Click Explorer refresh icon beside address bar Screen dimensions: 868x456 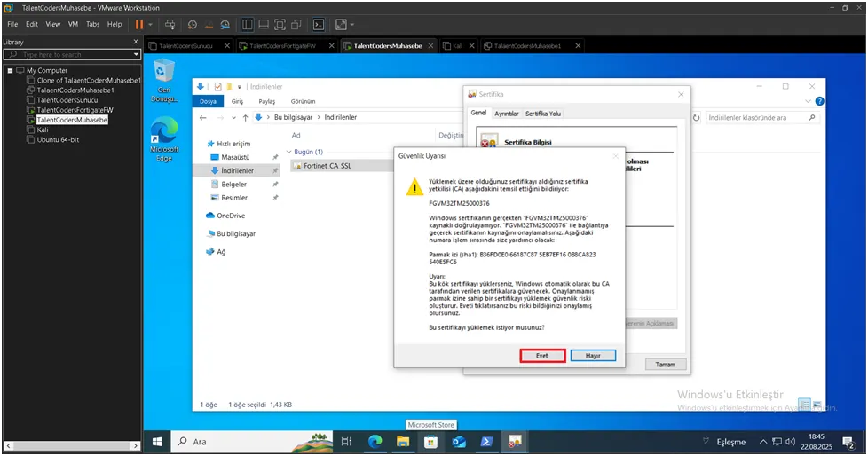point(697,118)
